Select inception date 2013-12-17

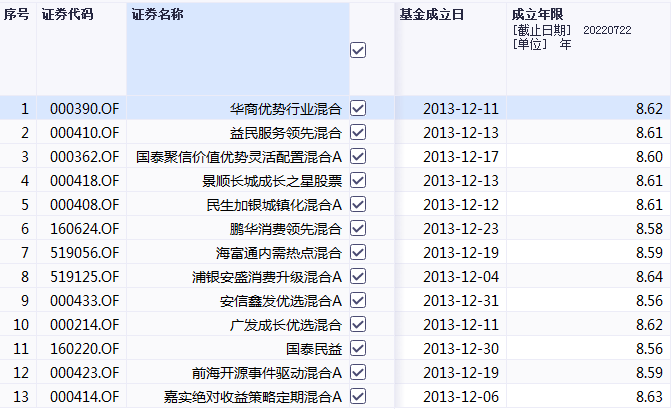461,157
